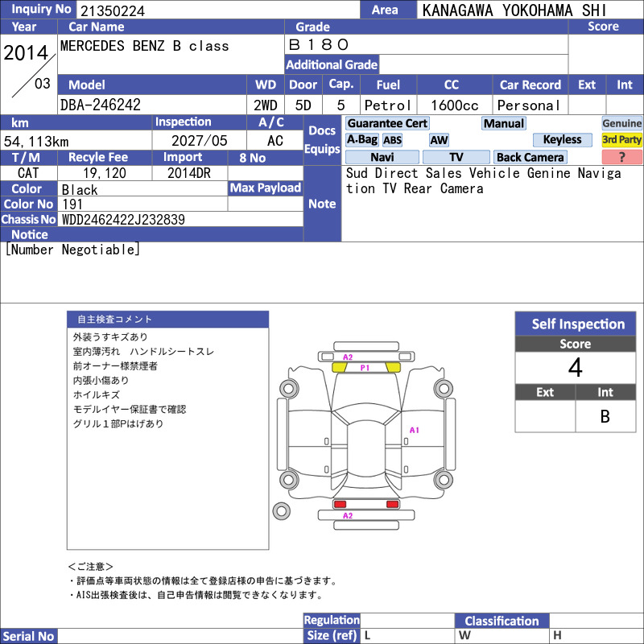Click the spare wheel icon outside the car diagram
644x644 pixels.
(281, 511)
